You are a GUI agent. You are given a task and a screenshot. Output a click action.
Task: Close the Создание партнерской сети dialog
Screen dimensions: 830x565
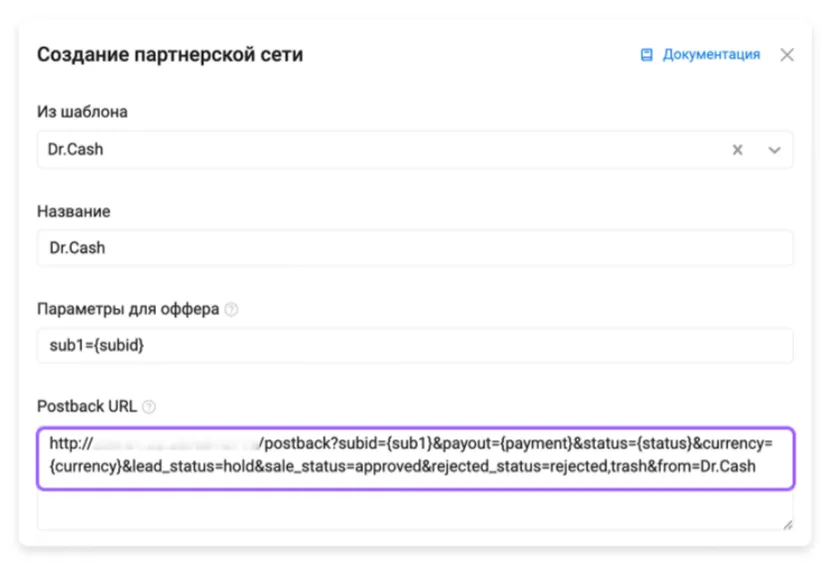787,55
